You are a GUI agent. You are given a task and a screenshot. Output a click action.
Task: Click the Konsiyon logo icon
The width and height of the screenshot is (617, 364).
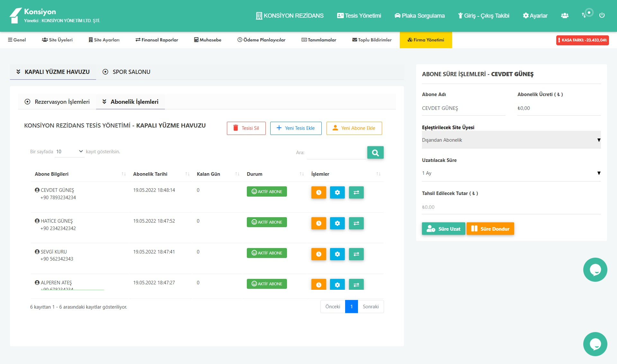tap(15, 15)
